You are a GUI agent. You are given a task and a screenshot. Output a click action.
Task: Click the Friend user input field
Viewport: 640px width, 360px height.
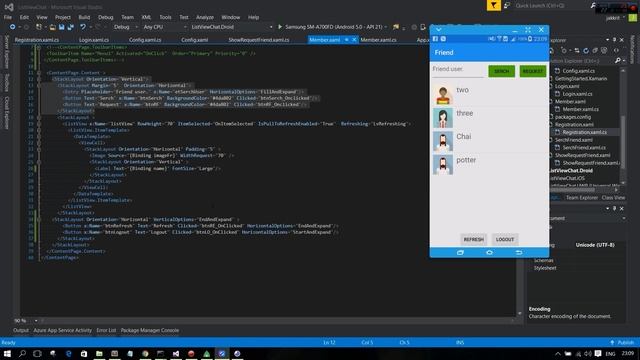tap(458, 70)
